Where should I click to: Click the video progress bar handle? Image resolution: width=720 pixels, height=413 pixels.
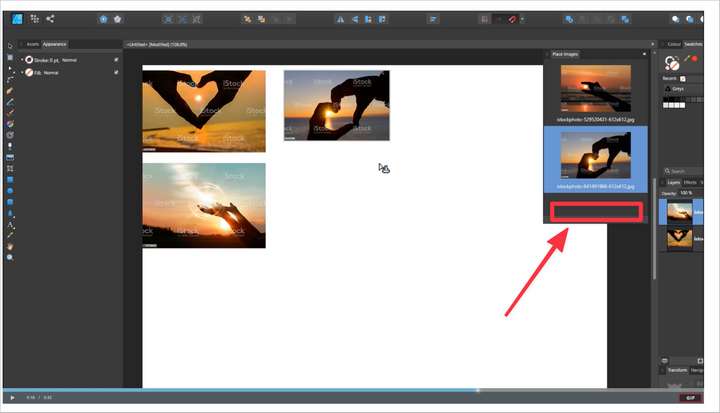[x=478, y=390]
